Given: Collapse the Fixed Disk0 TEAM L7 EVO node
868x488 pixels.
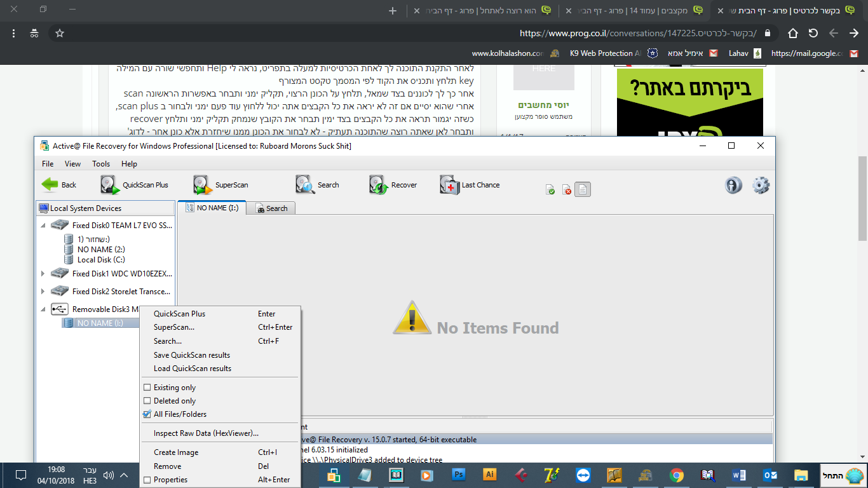Looking at the screenshot, I should pos(43,225).
